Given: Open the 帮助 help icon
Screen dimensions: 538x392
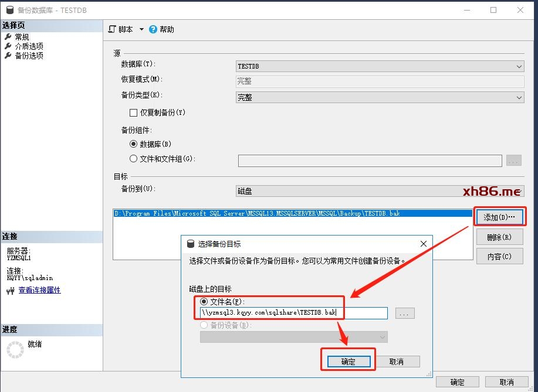Looking at the screenshot, I should click(x=153, y=29).
